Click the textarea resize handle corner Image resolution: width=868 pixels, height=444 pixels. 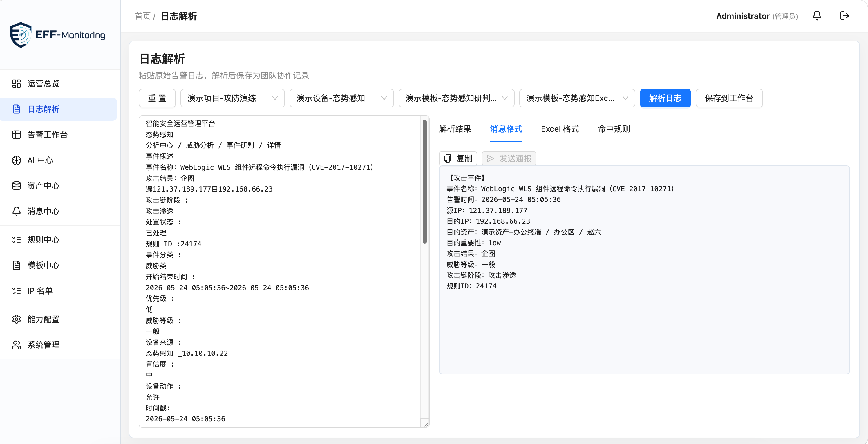coord(426,425)
